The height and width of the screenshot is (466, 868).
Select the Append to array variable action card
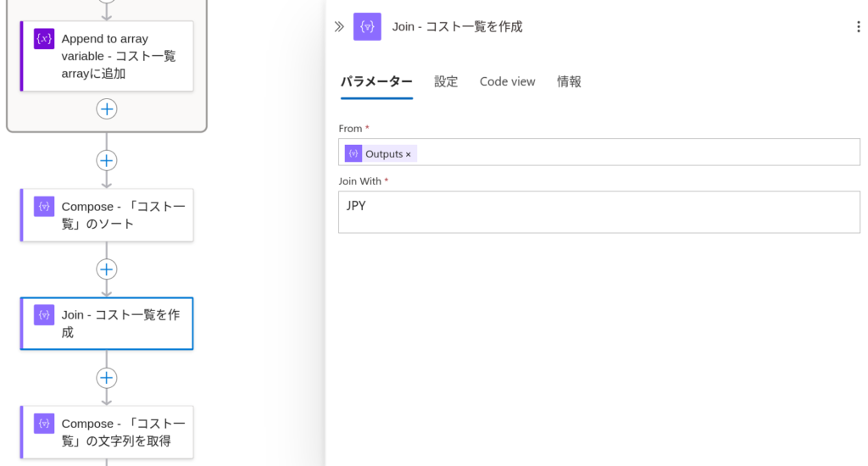[107, 56]
